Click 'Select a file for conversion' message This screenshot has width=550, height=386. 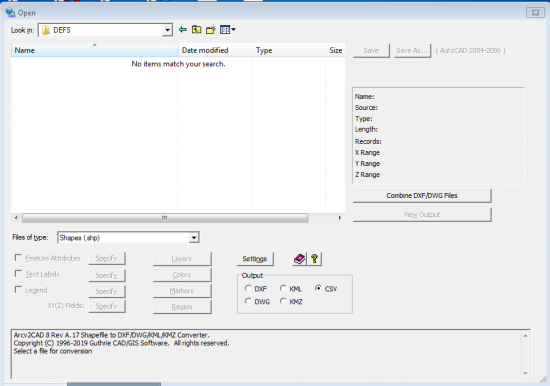pyautogui.click(x=53, y=351)
